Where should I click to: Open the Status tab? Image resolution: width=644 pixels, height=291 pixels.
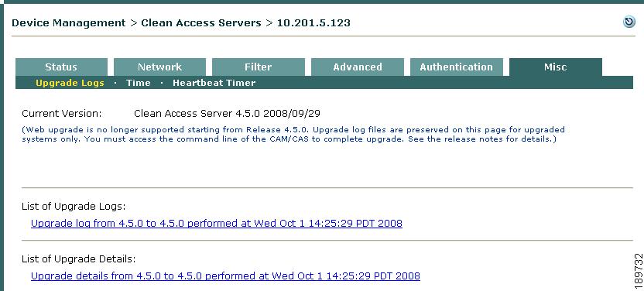click(61, 67)
